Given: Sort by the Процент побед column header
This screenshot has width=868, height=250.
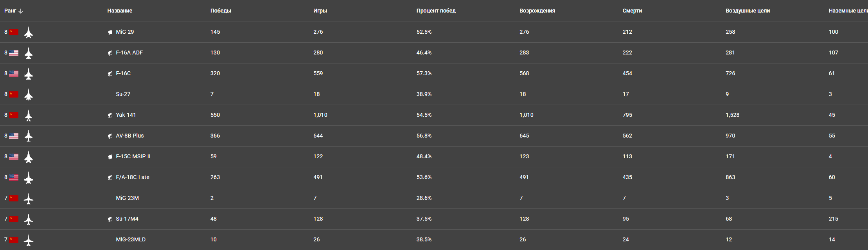Looking at the screenshot, I should (x=436, y=11).
